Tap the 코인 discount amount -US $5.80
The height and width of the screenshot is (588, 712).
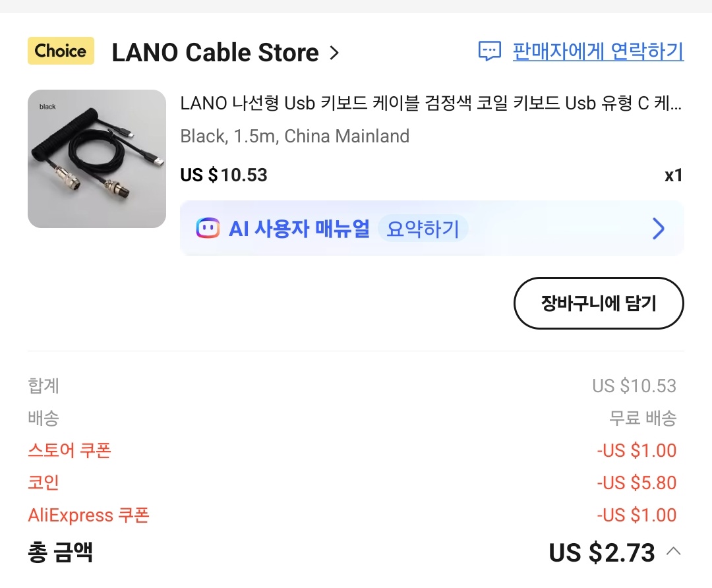click(636, 483)
